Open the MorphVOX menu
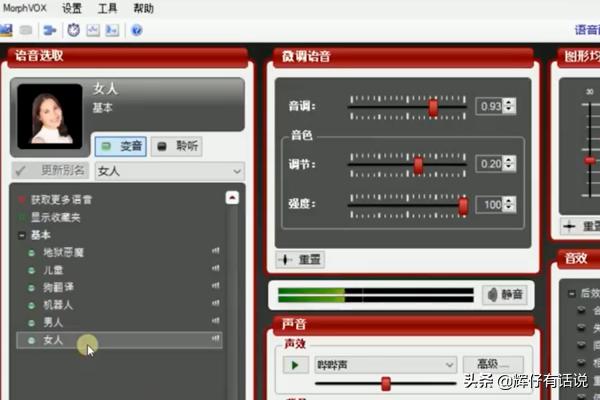The width and height of the screenshot is (600, 400). pos(24,8)
